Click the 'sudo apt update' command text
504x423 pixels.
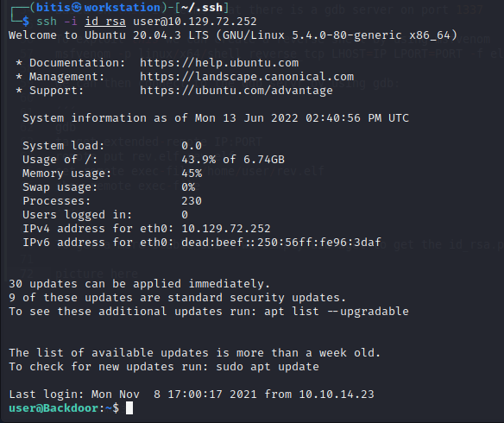point(268,367)
